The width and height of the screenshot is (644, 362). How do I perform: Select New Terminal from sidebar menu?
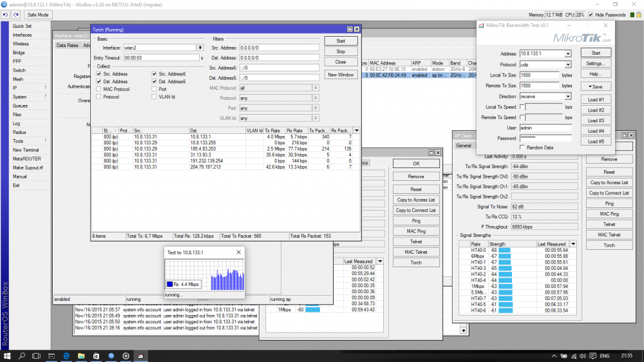(26, 149)
